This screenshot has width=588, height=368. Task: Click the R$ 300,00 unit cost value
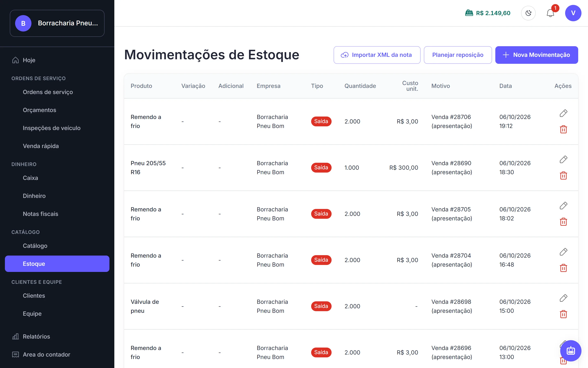[x=404, y=168]
